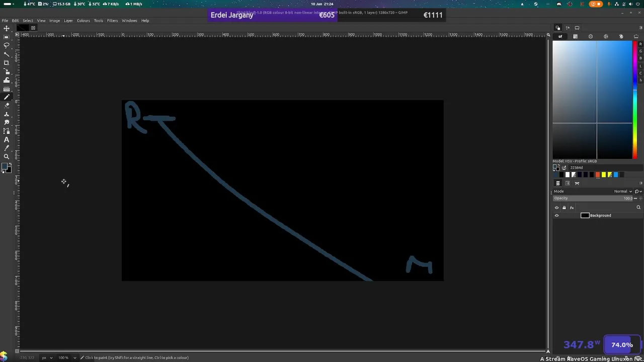The image size is (644, 362).
Task: Select the Zoom magnifier tool
Action: coord(7,156)
